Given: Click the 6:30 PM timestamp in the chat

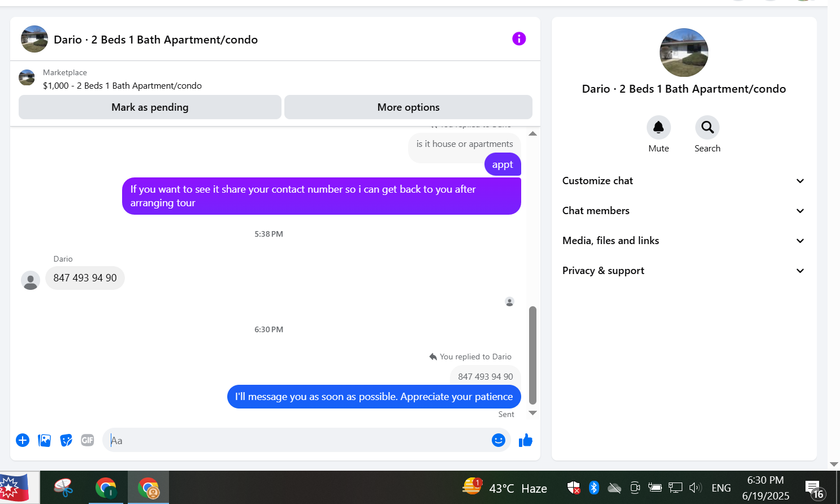Looking at the screenshot, I should (x=269, y=329).
